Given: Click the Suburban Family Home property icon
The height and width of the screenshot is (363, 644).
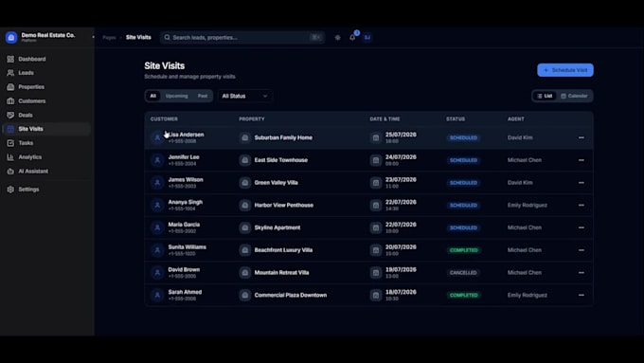Looking at the screenshot, I should click(x=244, y=137).
